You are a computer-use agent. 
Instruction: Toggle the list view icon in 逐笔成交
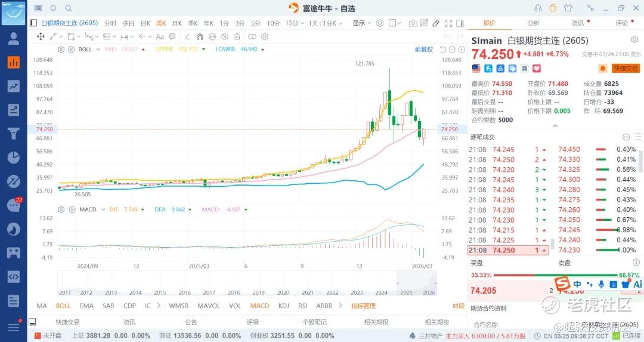638,137
